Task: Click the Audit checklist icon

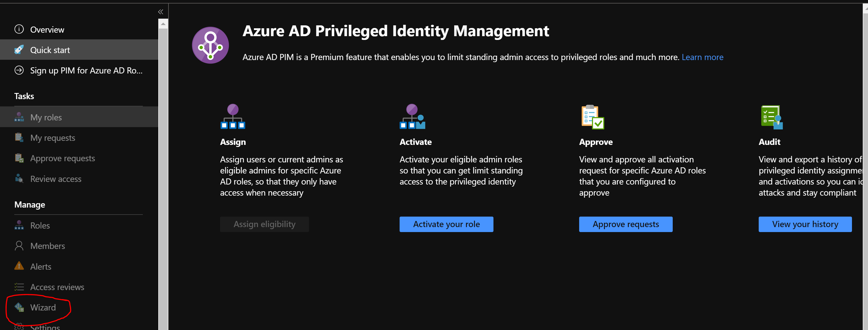Action: coord(771,117)
